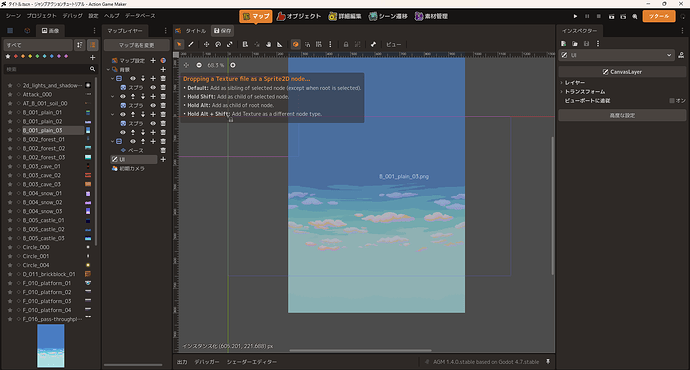Select the arrow Select Mode tool
The image size is (690, 370).
pyautogui.click(x=179, y=44)
